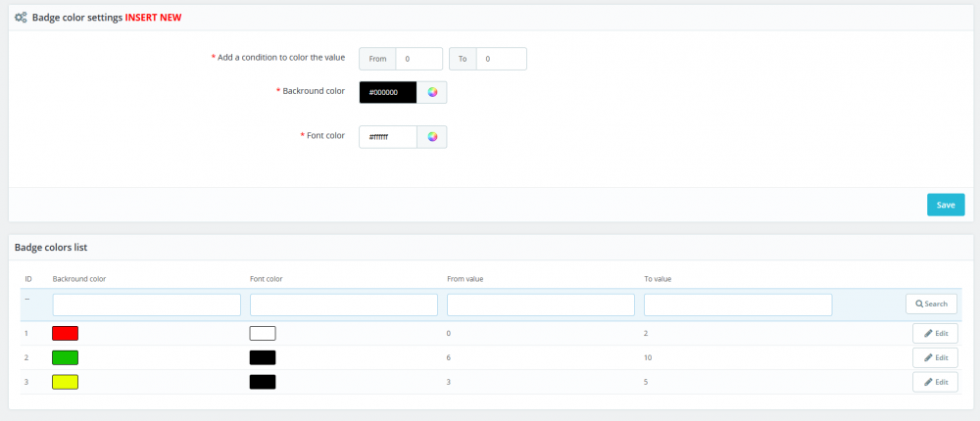Screen dimensions: 980x421
Task: Open the background color picker wheel
Action: point(432,92)
